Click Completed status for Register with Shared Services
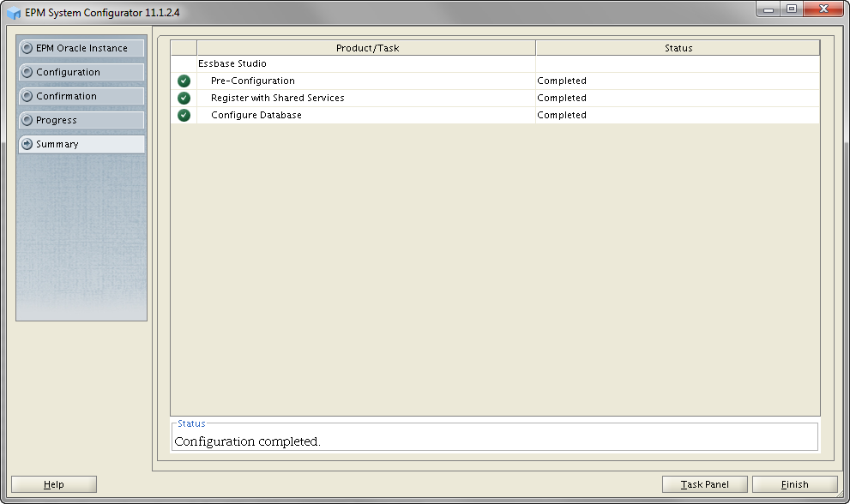 click(x=562, y=98)
